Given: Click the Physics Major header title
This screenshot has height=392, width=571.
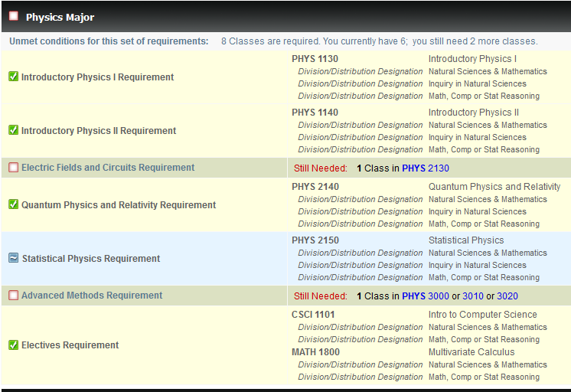Looking at the screenshot, I should click(60, 17).
